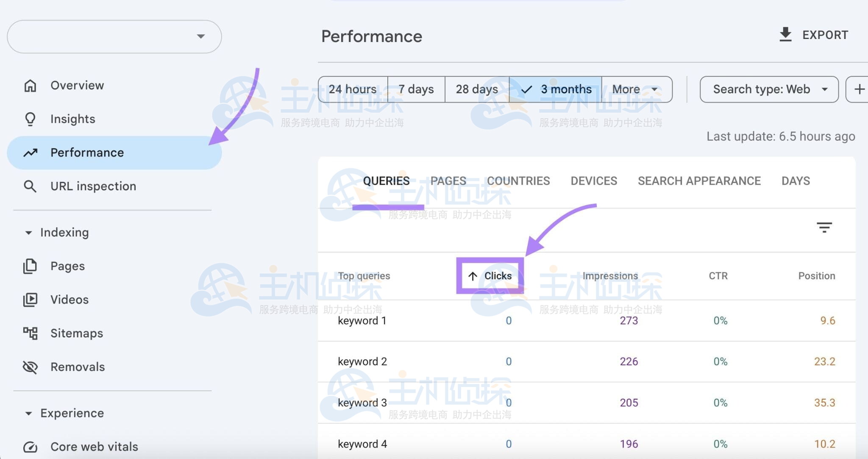Switch to the Days tab

click(796, 181)
